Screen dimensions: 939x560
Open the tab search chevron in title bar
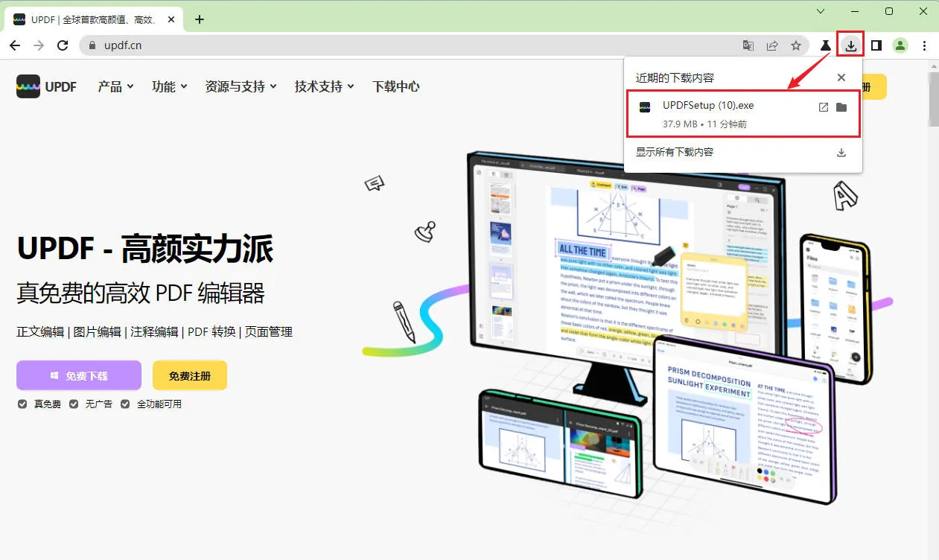[821, 11]
